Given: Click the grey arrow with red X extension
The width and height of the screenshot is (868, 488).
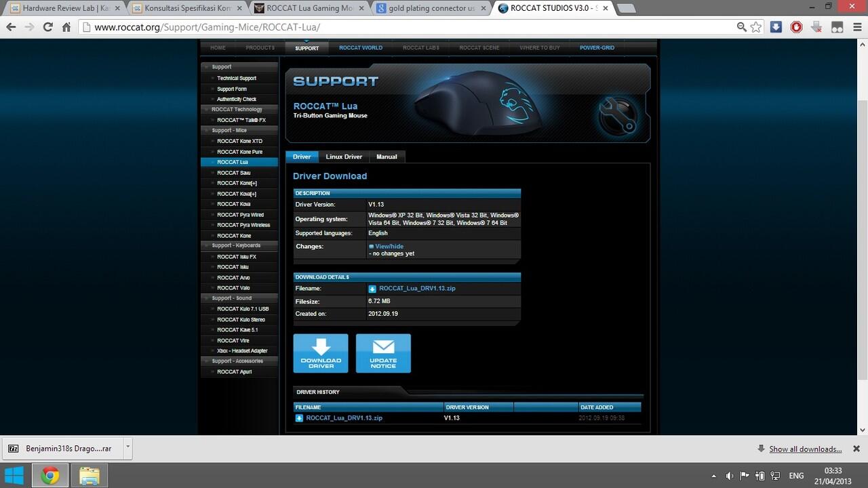Looking at the screenshot, I should [x=817, y=27].
